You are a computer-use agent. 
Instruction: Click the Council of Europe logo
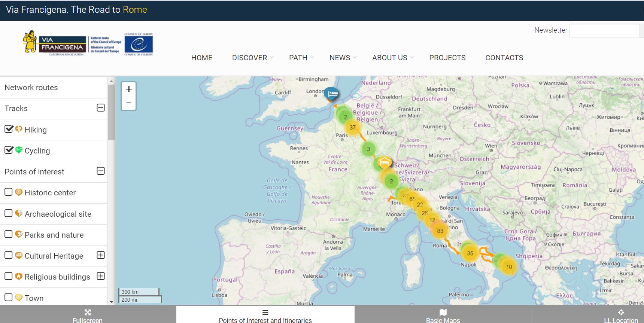click(x=139, y=45)
